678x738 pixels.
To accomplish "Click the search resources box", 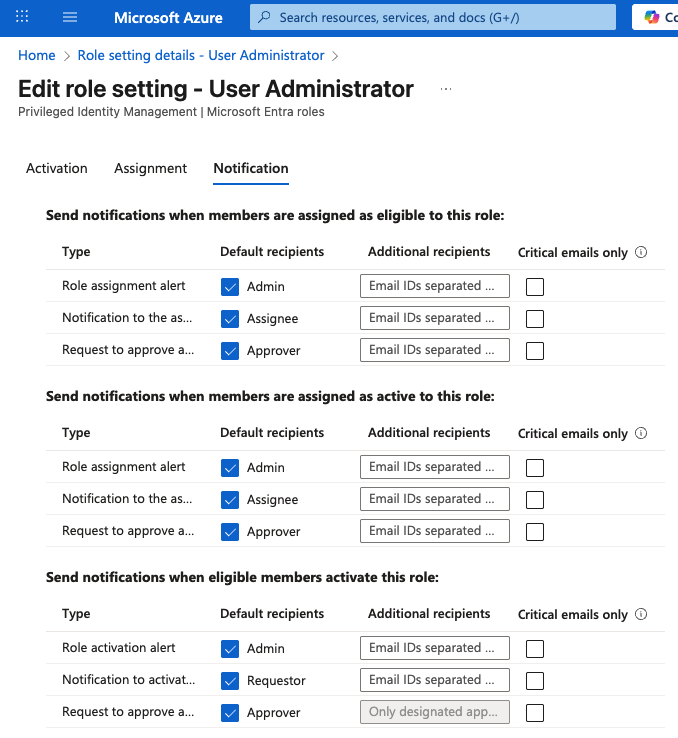I will click(440, 17).
